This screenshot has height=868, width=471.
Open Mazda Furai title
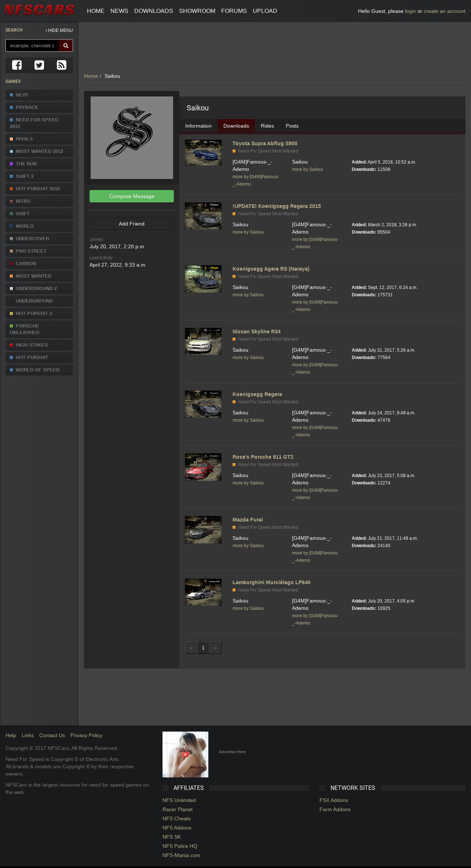pos(248,520)
